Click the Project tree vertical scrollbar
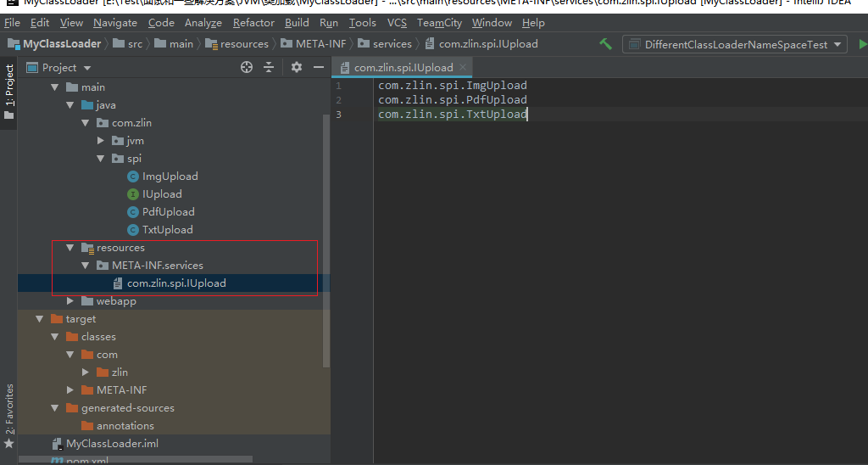 click(326, 241)
